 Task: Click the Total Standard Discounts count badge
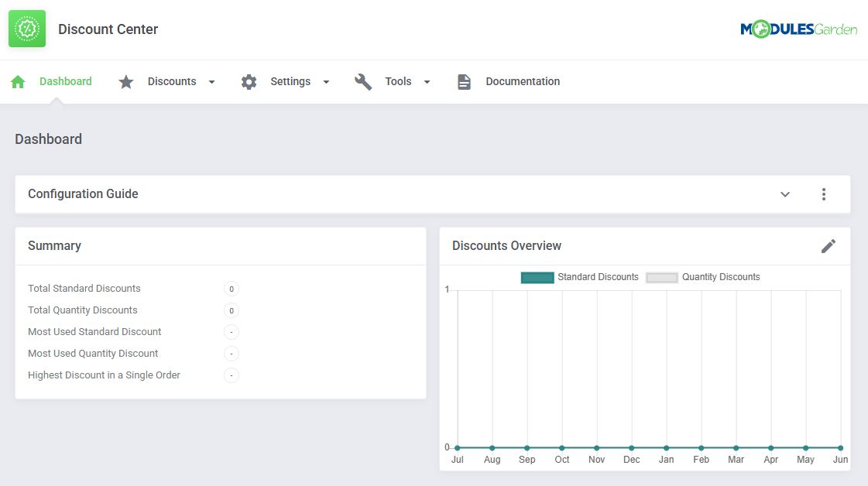pyautogui.click(x=232, y=289)
